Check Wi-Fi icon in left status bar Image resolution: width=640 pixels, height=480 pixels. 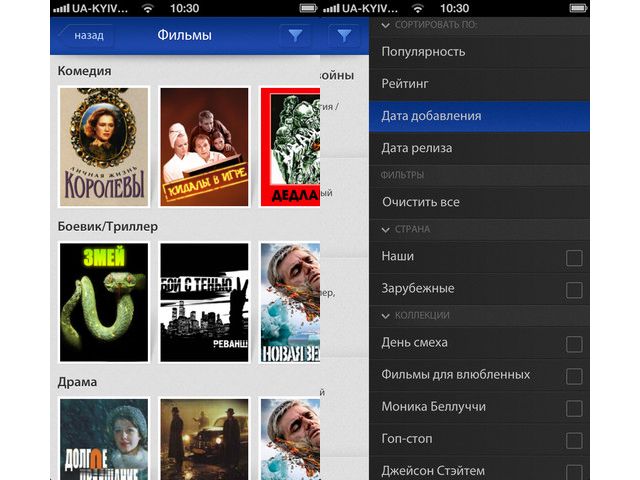[x=148, y=9]
